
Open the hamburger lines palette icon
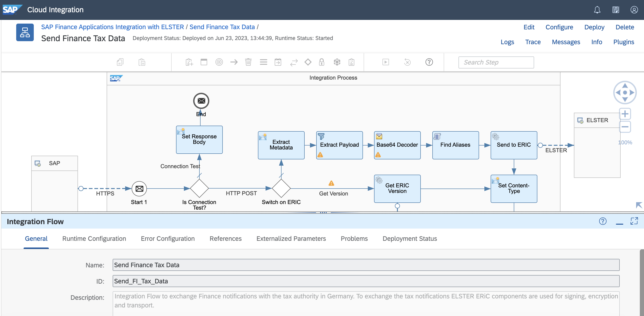[x=263, y=62]
